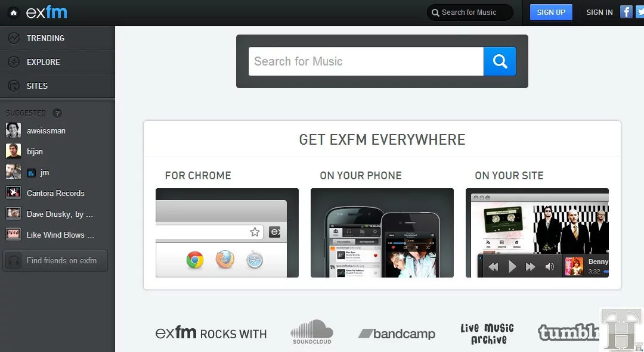
Task: Open the SIGN IN link
Action: (599, 13)
